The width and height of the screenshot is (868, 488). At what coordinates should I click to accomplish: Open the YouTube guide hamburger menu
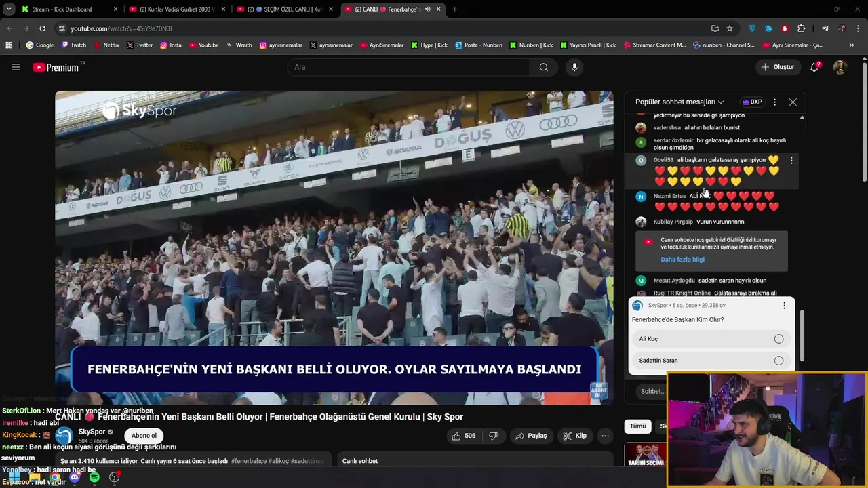click(x=16, y=67)
